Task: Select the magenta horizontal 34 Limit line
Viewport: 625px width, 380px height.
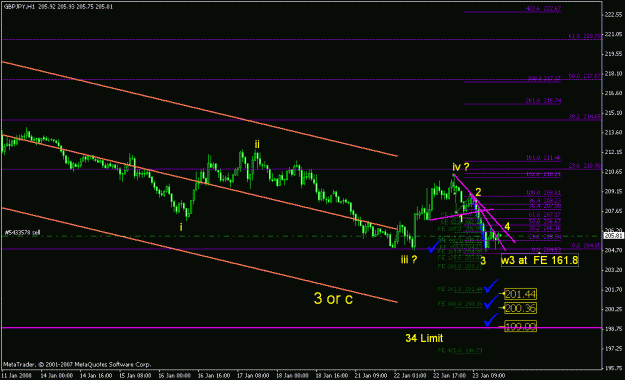Action: click(301, 328)
